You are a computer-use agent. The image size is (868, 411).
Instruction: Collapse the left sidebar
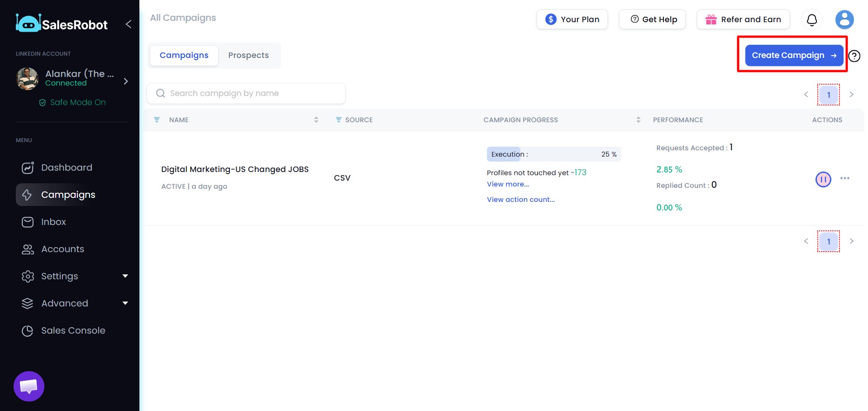coord(128,24)
